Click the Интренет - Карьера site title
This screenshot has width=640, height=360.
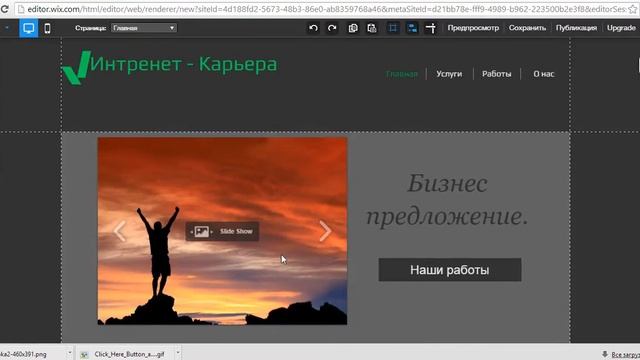(x=184, y=64)
